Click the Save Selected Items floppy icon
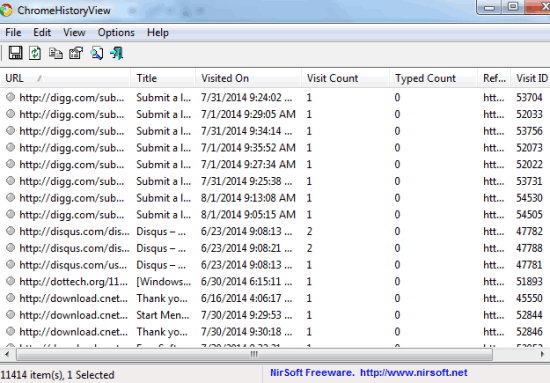This screenshot has width=550, height=383. [x=15, y=53]
